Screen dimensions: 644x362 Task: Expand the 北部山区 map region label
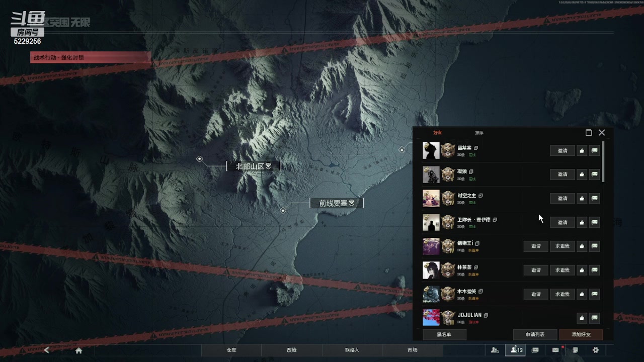(253, 166)
